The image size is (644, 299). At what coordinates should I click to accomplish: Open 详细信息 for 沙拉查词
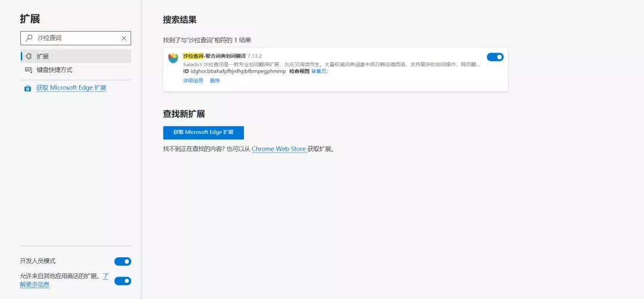click(193, 81)
